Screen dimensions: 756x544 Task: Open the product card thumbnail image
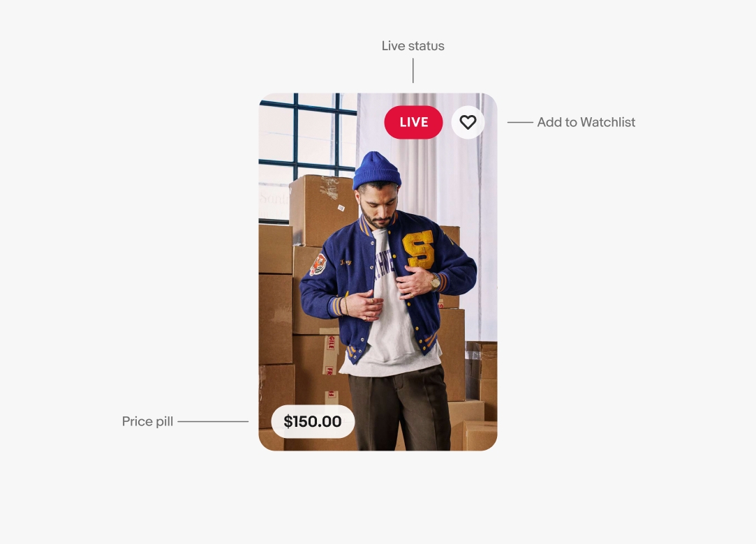coord(378,272)
